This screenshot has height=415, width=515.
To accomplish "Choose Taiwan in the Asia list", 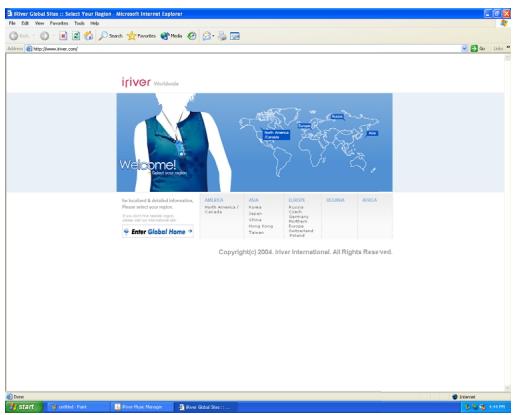I will (256, 233).
